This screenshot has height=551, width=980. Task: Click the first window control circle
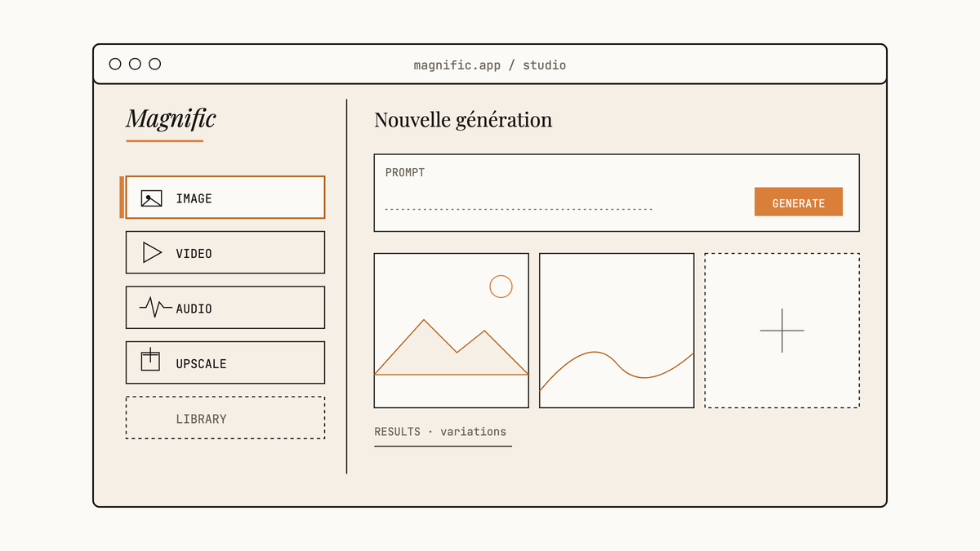115,64
